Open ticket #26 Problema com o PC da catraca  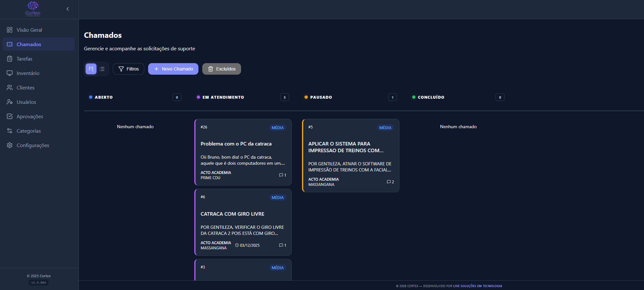(236, 144)
